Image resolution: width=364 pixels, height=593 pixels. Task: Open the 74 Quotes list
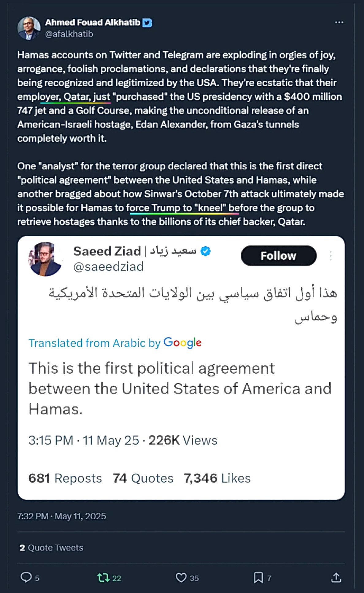pyautogui.click(x=143, y=478)
